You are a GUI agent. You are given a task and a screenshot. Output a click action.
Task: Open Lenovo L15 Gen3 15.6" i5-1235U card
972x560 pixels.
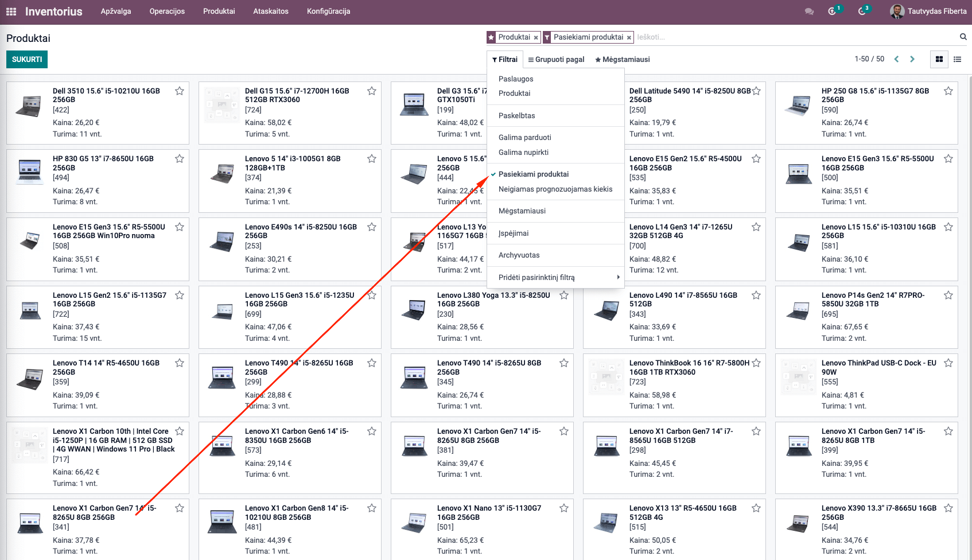[x=290, y=317]
